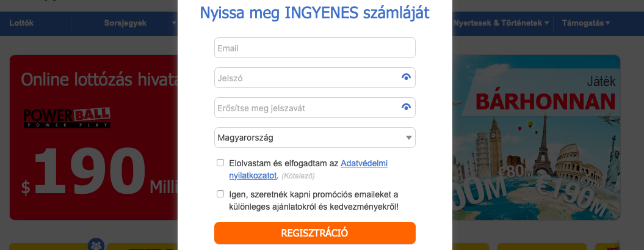644x250 pixels.
Task: Focus the Jelszó password field
Action: tap(305, 78)
